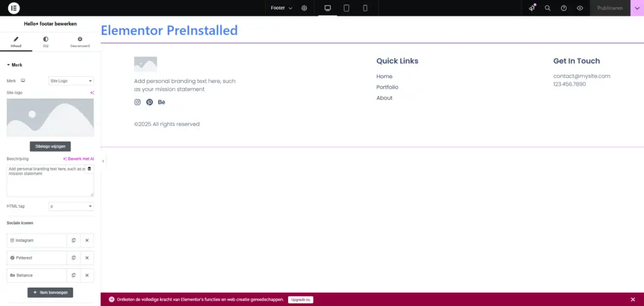Click Elementor icon in promotion banner

pos(112,300)
